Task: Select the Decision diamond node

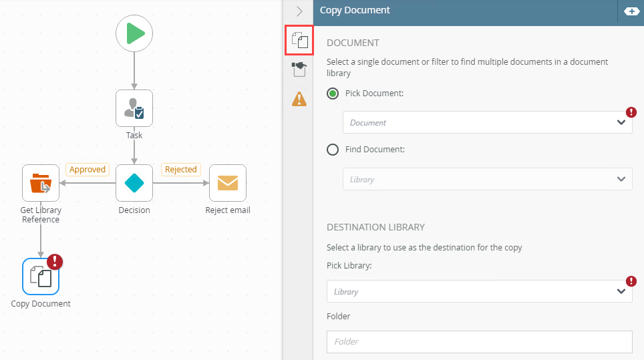Action: pyautogui.click(x=134, y=183)
